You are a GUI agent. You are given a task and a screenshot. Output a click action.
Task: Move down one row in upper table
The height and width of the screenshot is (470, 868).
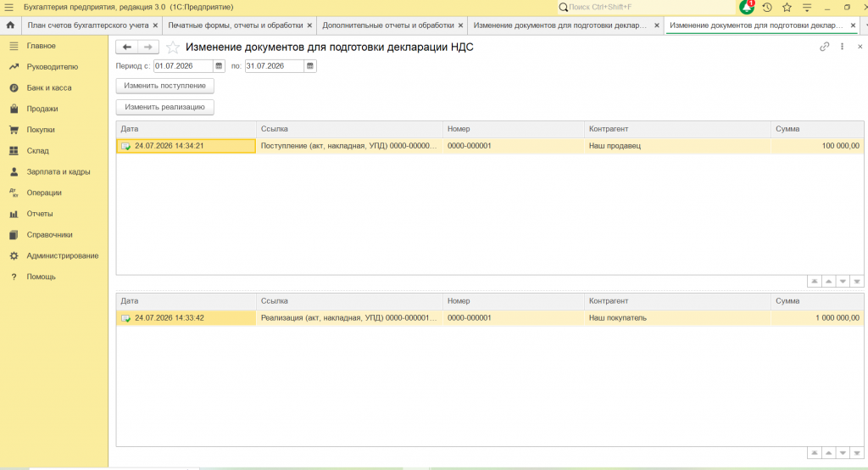[x=843, y=282]
